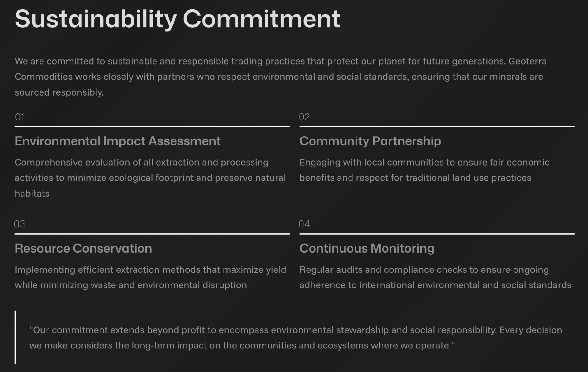This screenshot has height=372, width=588.
Task: Click the divider line under 04
Action: [437, 234]
